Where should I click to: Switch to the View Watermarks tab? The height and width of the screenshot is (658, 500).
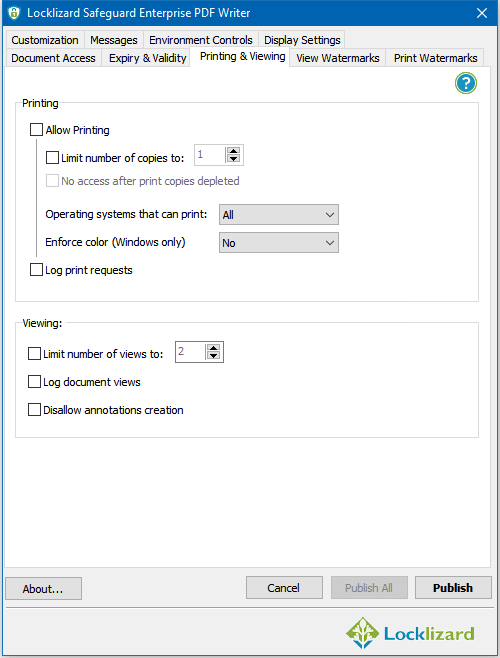click(x=338, y=58)
